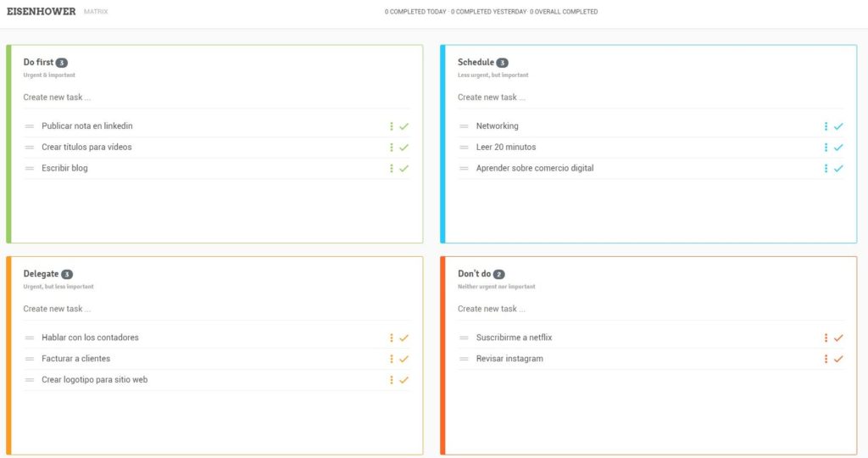
Task: Click drag handle beside Facturar a clientes
Action: point(30,359)
